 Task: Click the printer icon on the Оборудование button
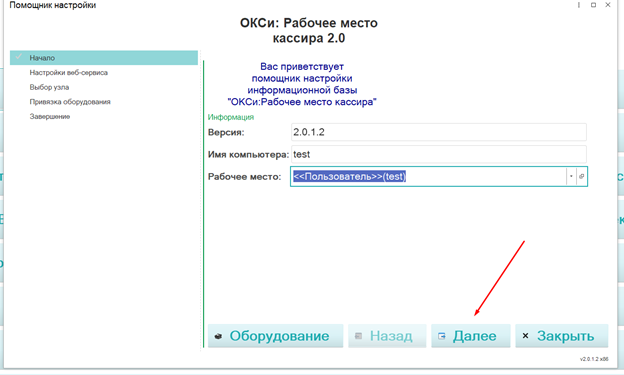(218, 336)
